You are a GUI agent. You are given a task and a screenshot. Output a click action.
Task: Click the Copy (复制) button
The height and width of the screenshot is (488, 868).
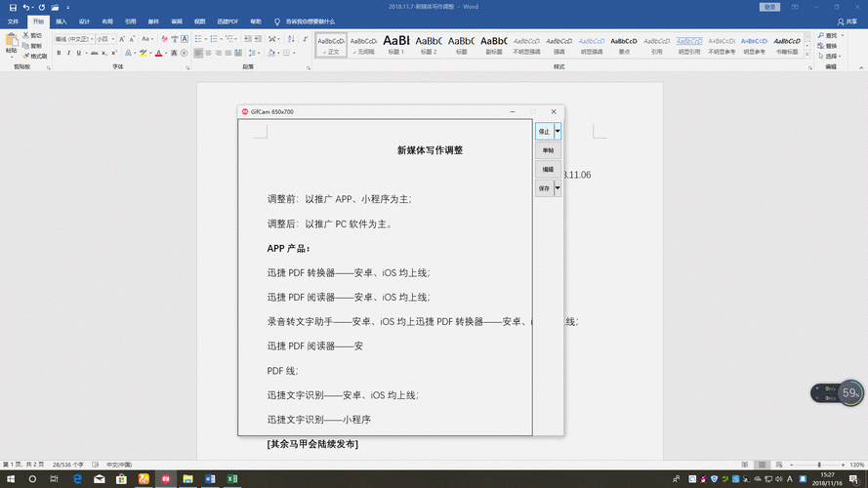(32, 45)
